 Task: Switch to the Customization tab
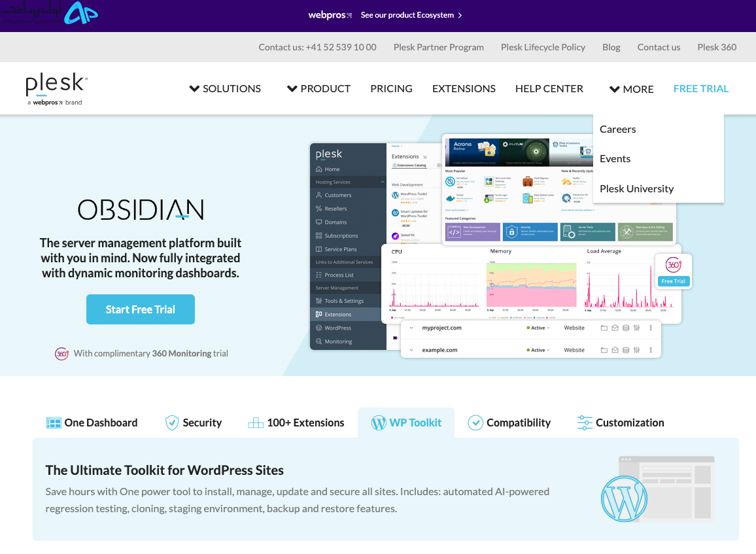pyautogui.click(x=621, y=423)
